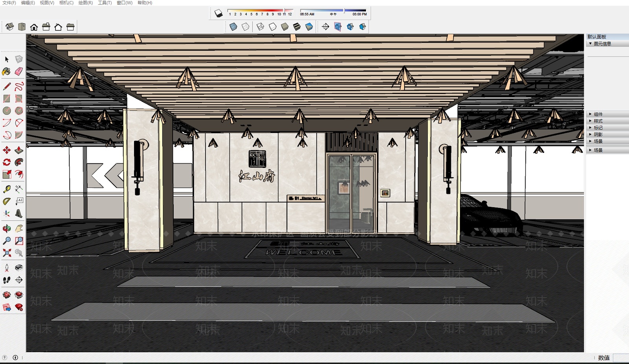Pick the Paint Bucket tool
The width and height of the screenshot is (629, 364).
pos(7,72)
